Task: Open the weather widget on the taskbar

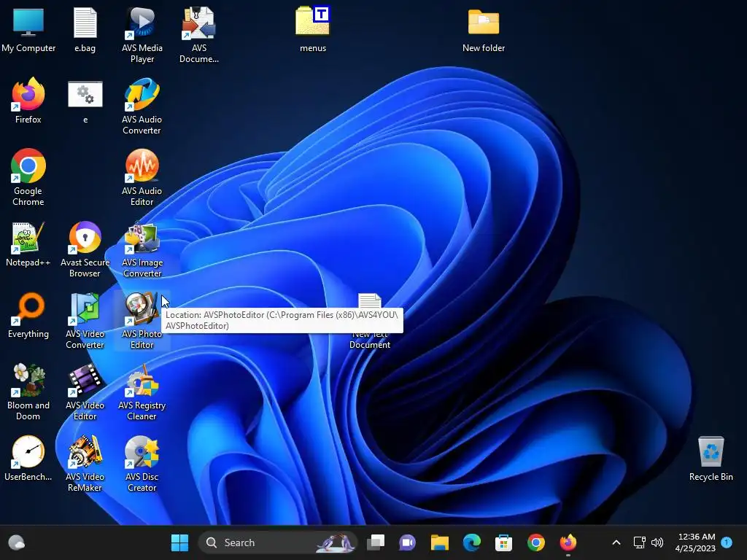Action: 17,542
